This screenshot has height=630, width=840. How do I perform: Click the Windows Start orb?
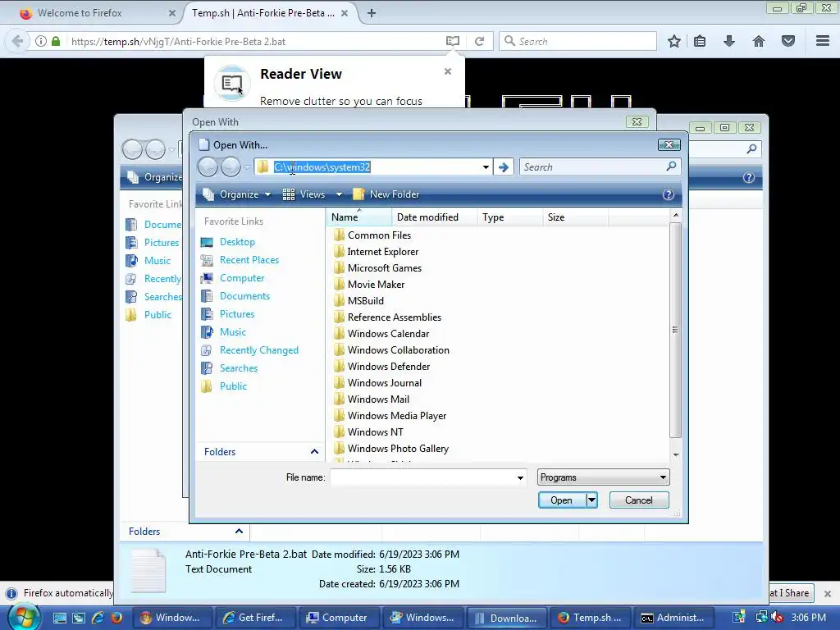[24, 617]
